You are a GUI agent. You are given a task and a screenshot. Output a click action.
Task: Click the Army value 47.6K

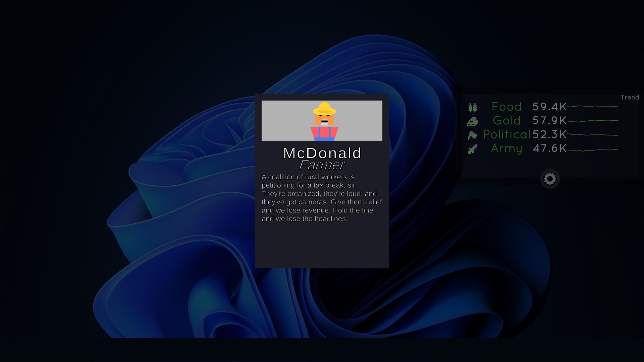(549, 148)
